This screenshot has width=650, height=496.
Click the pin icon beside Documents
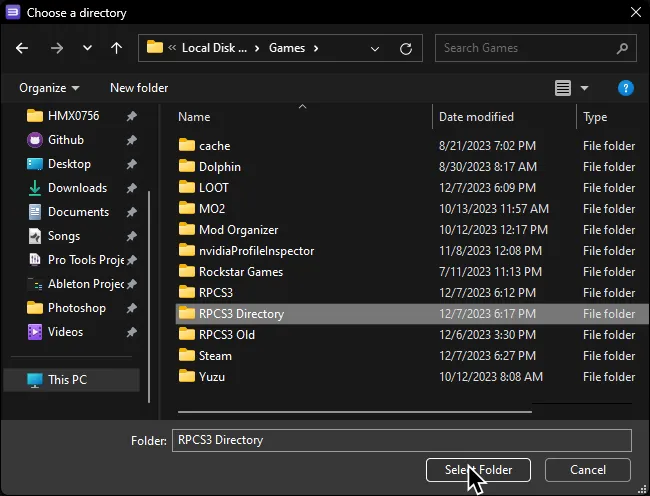click(132, 212)
